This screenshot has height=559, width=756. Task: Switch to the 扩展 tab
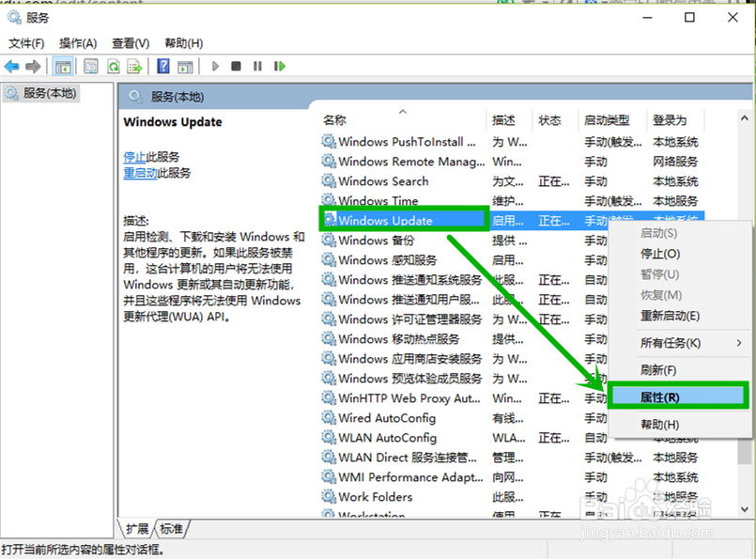pyautogui.click(x=136, y=529)
